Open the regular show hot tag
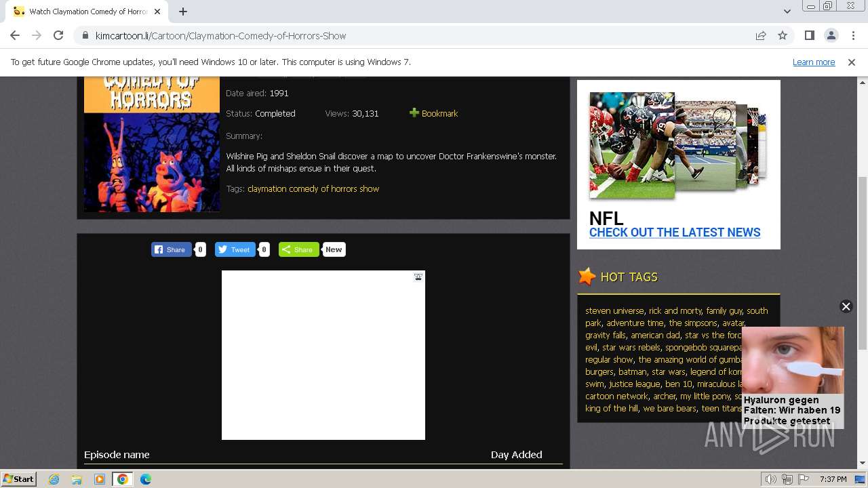 (x=609, y=359)
